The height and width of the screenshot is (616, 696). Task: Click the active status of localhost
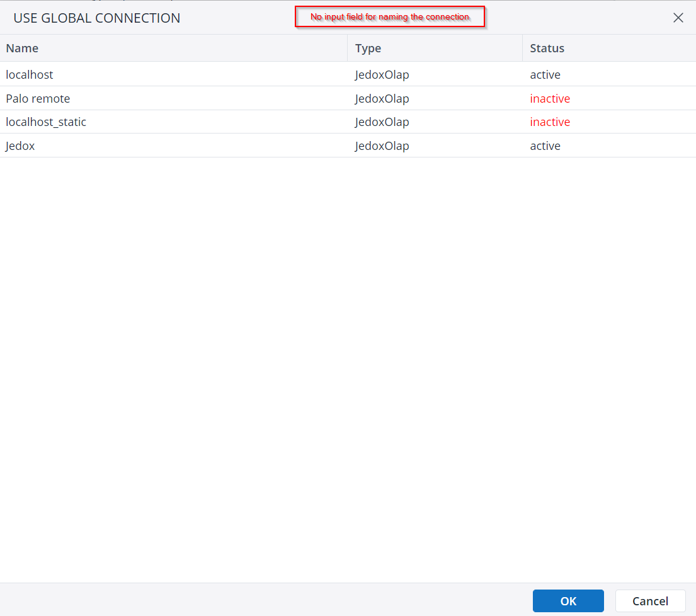(x=545, y=74)
